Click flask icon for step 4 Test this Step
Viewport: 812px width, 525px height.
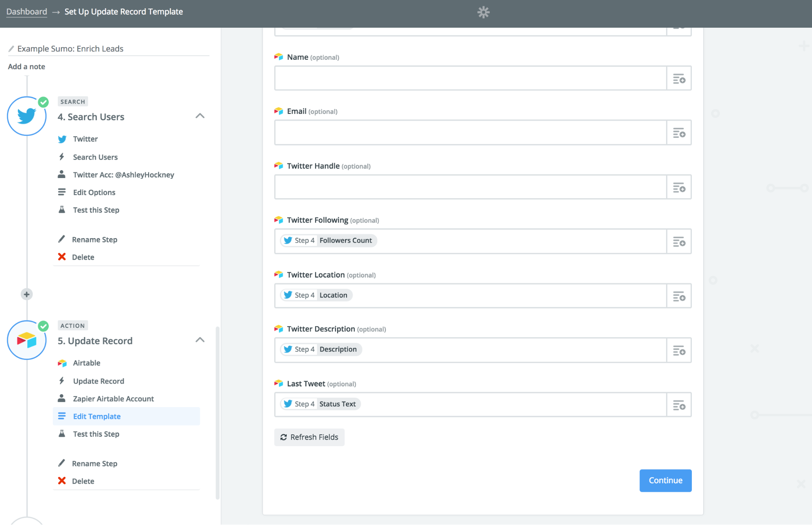(62, 210)
